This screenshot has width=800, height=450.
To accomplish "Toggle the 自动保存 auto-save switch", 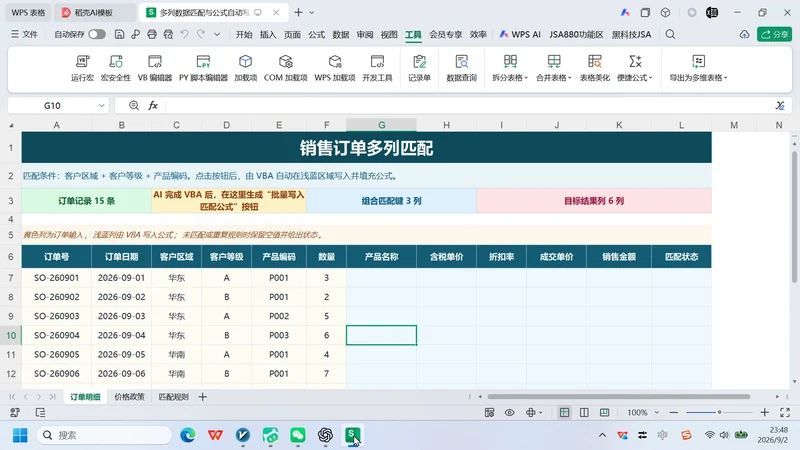I will [x=96, y=34].
